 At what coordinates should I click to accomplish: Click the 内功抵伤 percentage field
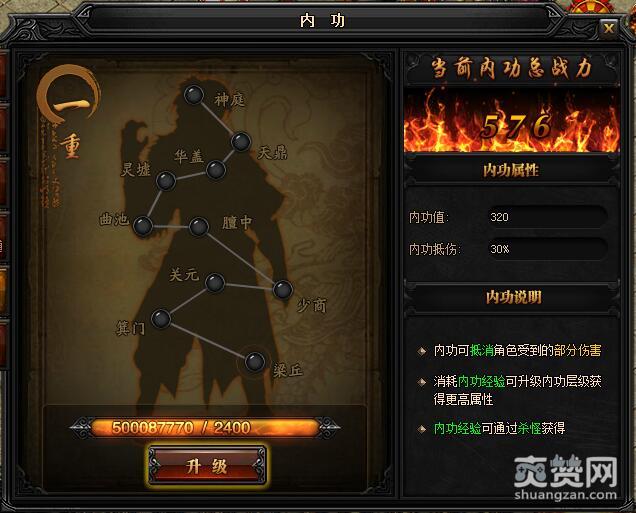point(548,249)
